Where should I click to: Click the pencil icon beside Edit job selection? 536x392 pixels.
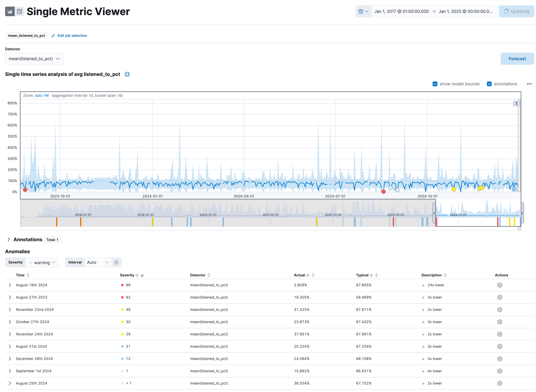click(x=53, y=36)
